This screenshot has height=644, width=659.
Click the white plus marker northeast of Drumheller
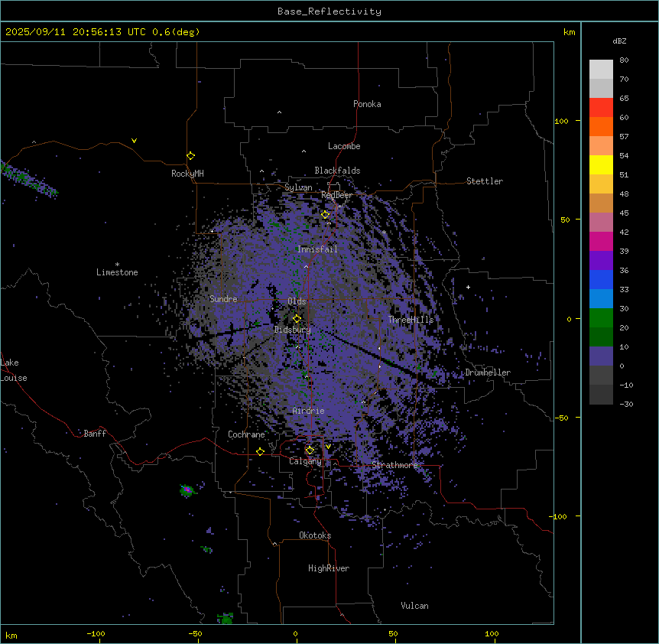click(x=468, y=287)
